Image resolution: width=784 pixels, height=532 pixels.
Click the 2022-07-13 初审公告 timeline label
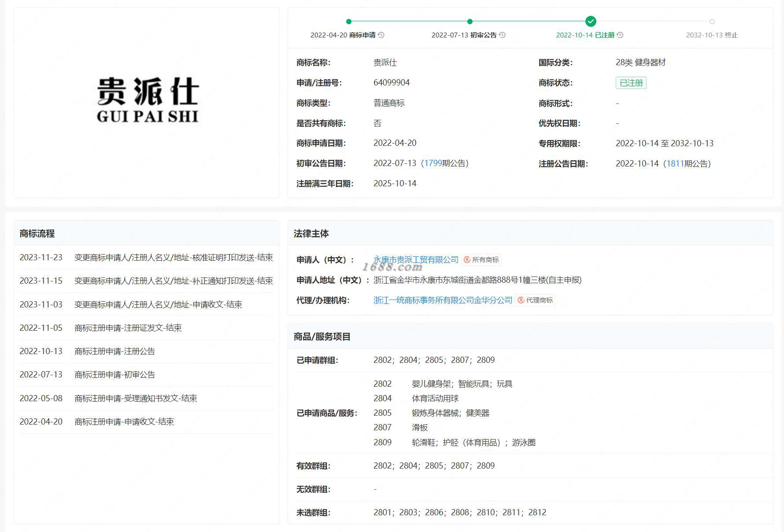point(464,35)
